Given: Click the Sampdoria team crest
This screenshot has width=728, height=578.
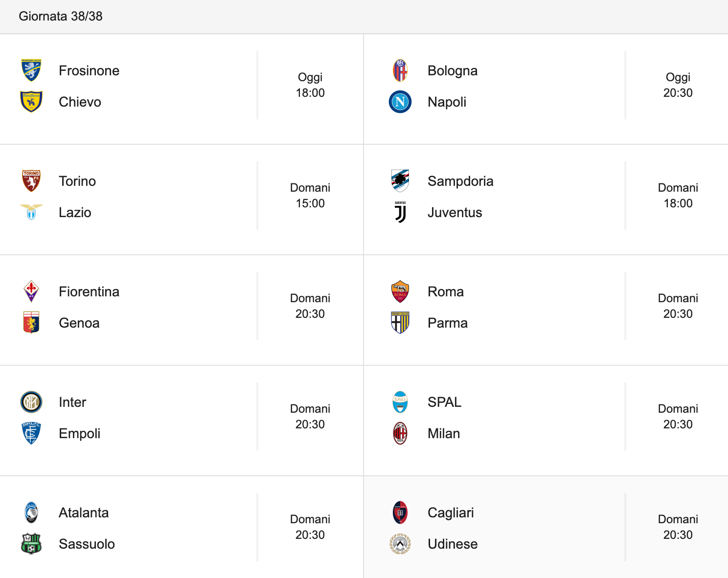Looking at the screenshot, I should [x=400, y=181].
